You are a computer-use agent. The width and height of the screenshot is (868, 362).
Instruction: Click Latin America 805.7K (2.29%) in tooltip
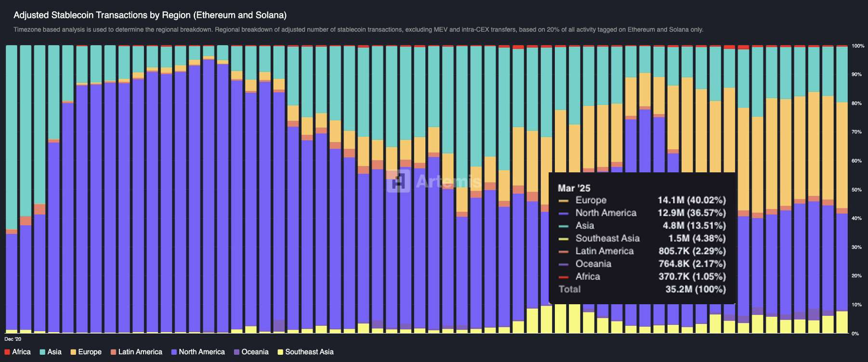pyautogui.click(x=642, y=251)
